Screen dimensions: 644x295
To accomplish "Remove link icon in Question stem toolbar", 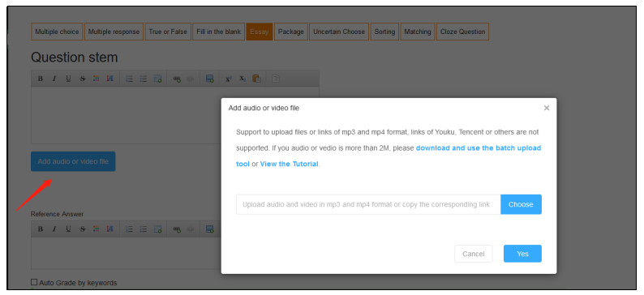I will point(190,79).
